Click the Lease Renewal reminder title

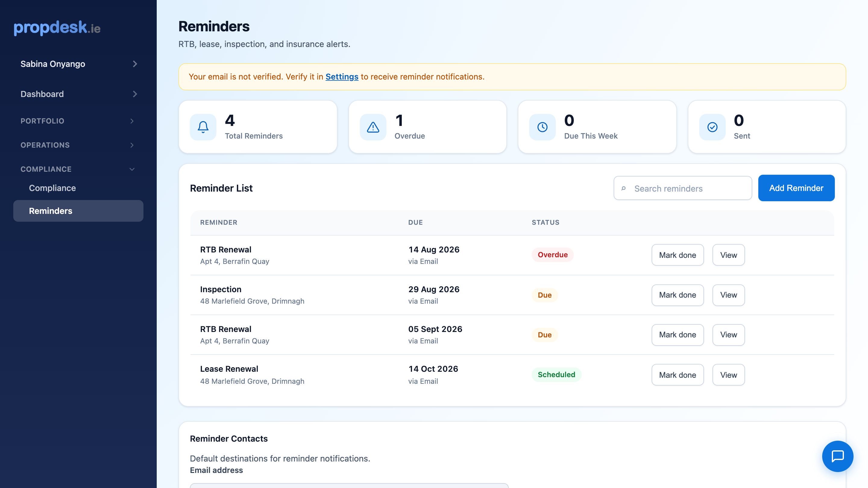[229, 369]
